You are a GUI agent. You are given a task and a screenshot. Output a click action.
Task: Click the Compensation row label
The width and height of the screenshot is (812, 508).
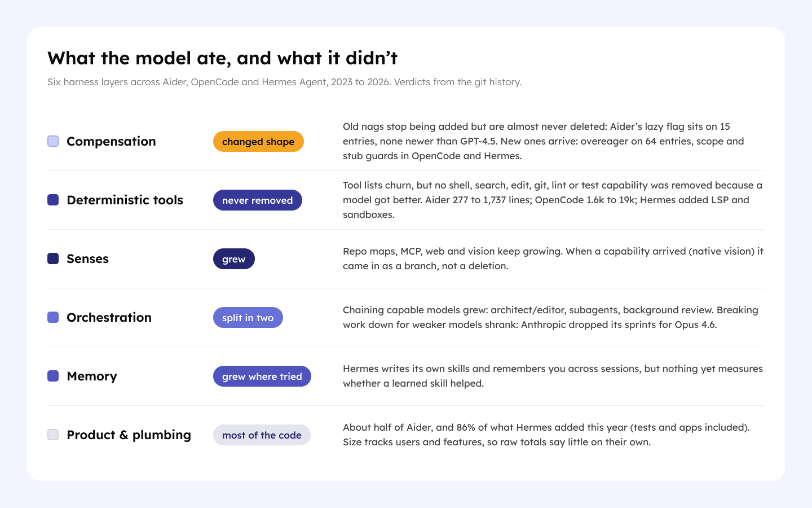coord(111,141)
